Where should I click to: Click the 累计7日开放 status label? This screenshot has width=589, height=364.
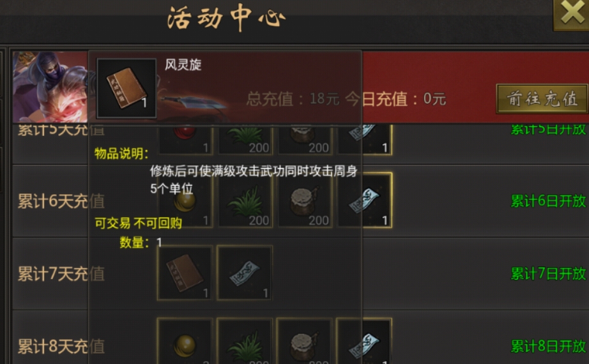(548, 274)
